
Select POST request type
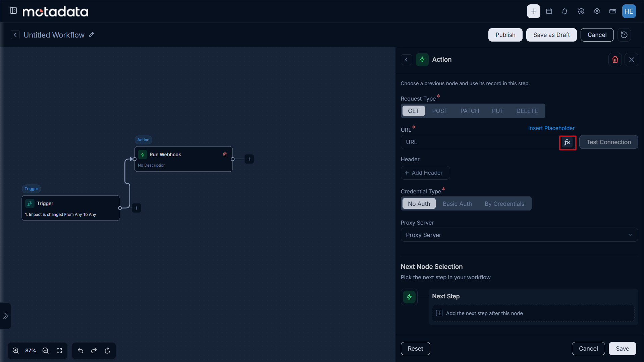[440, 111]
